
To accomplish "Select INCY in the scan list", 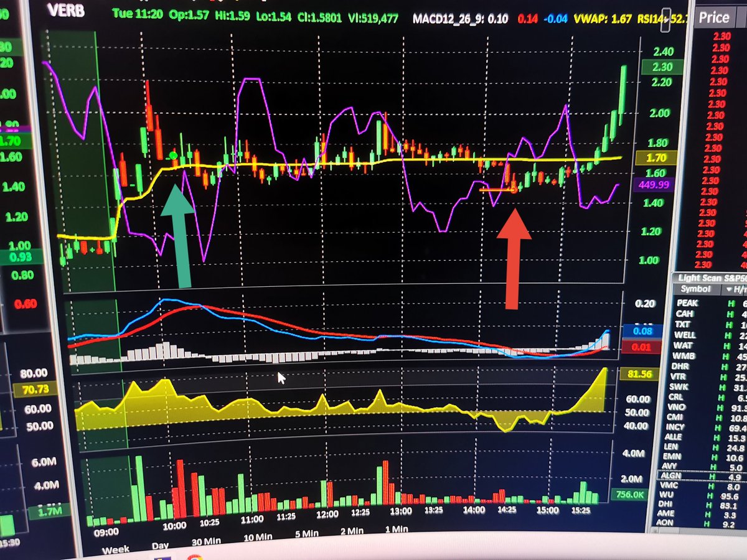I will pos(675,427).
